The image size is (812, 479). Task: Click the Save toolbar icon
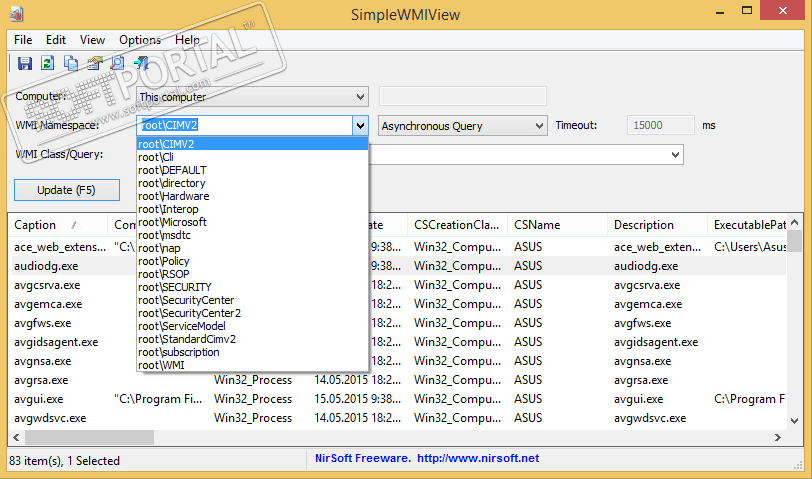(x=25, y=63)
